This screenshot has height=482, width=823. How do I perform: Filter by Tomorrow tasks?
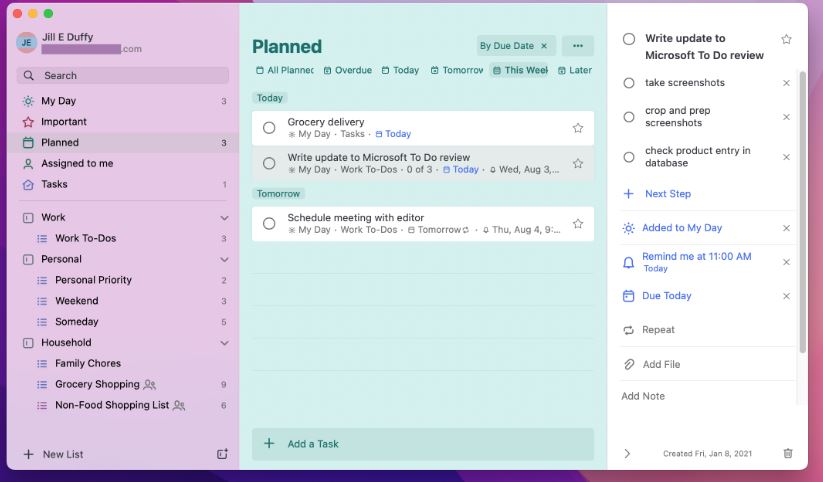(457, 70)
